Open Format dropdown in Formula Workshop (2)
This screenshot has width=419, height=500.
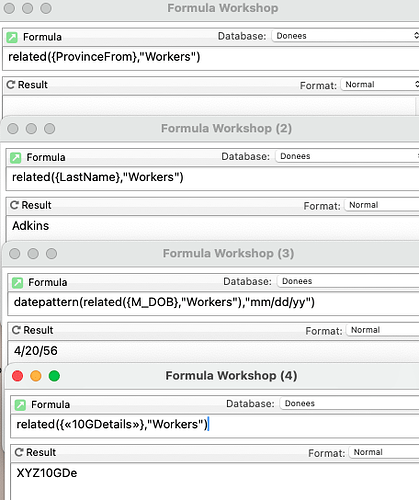pyautogui.click(x=382, y=205)
